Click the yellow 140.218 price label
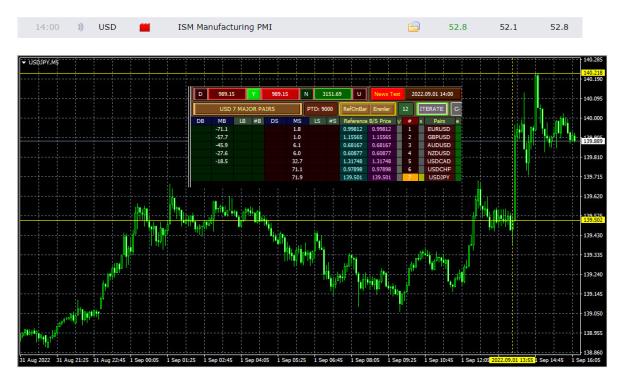The image size is (625, 385). point(593,73)
